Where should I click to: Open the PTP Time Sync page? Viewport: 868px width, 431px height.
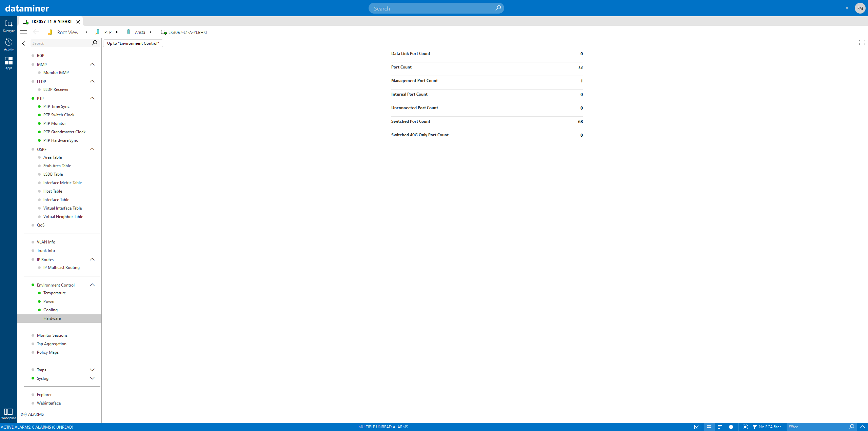[x=56, y=106]
